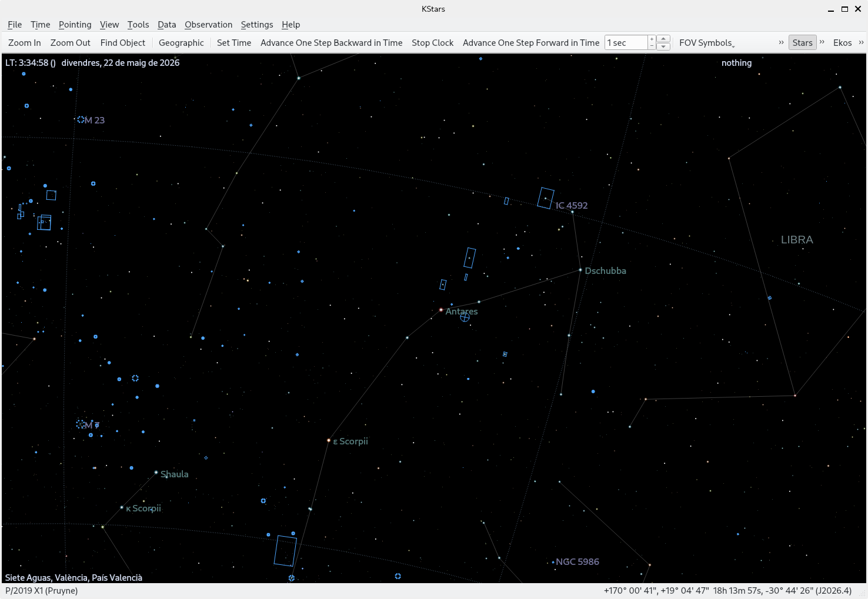The image size is (868, 599).
Task: Click P/2019 X1 (Pruyne) status text
Action: pyautogui.click(x=42, y=591)
